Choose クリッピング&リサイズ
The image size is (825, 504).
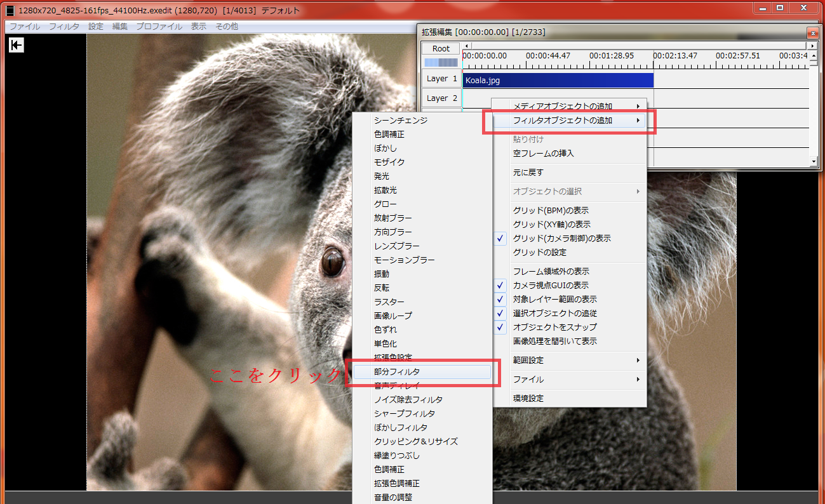pyautogui.click(x=422, y=441)
